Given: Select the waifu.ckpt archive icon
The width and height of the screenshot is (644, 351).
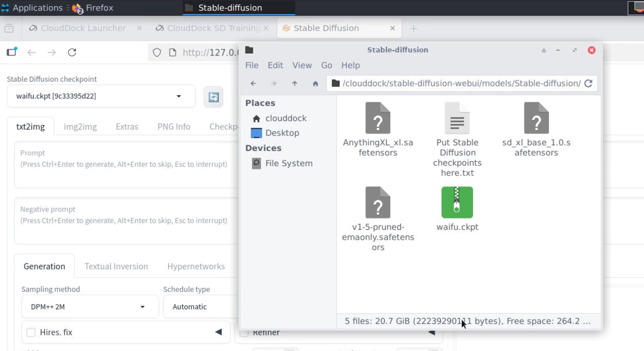Looking at the screenshot, I should coord(457,202).
